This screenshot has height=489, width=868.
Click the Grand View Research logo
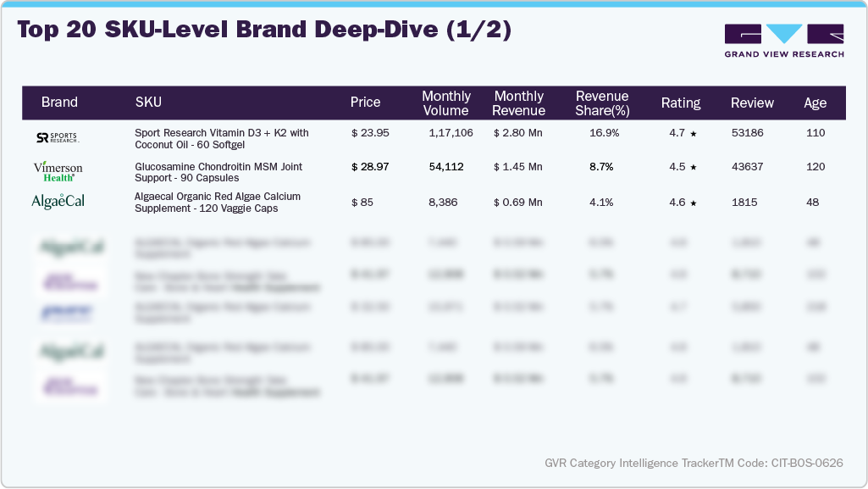click(x=784, y=41)
